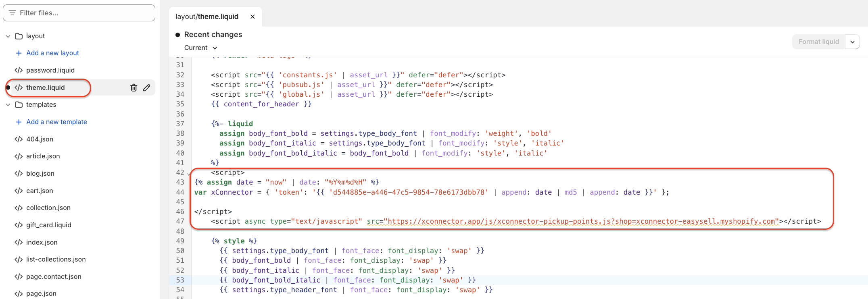Click the code icon next to page.contact.json

pos(19,276)
